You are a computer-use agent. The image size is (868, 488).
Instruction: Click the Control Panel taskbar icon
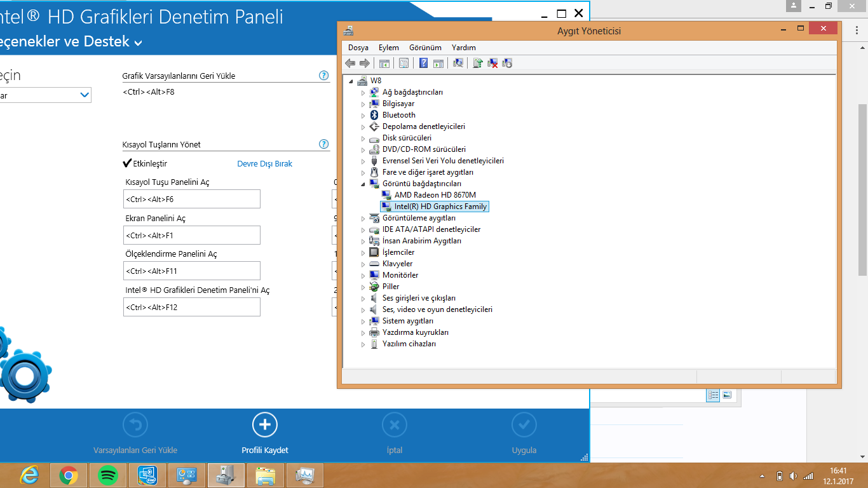click(187, 475)
